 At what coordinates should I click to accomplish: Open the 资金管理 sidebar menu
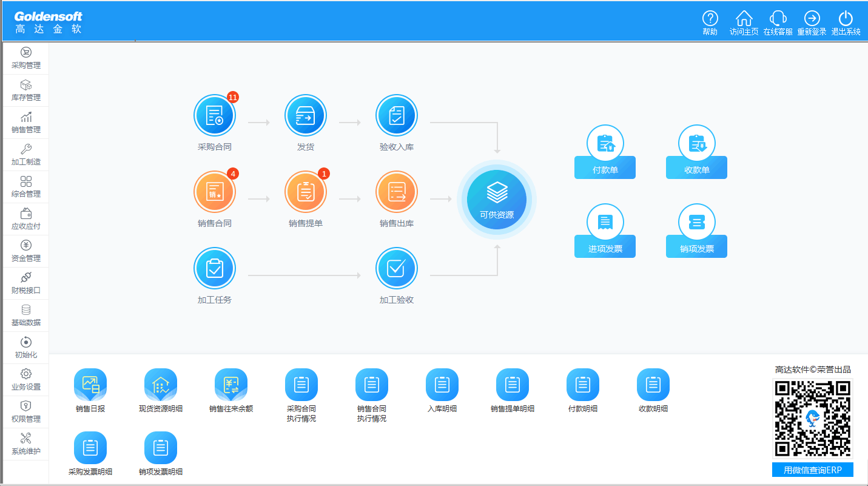(x=26, y=251)
